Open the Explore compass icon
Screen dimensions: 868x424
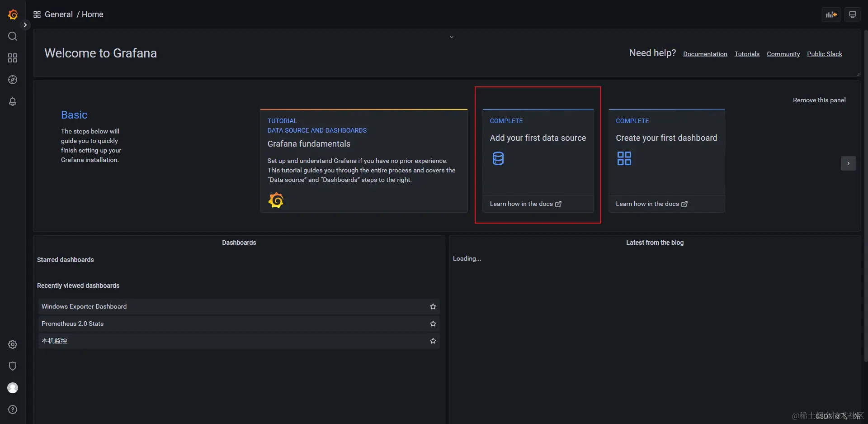pyautogui.click(x=13, y=80)
